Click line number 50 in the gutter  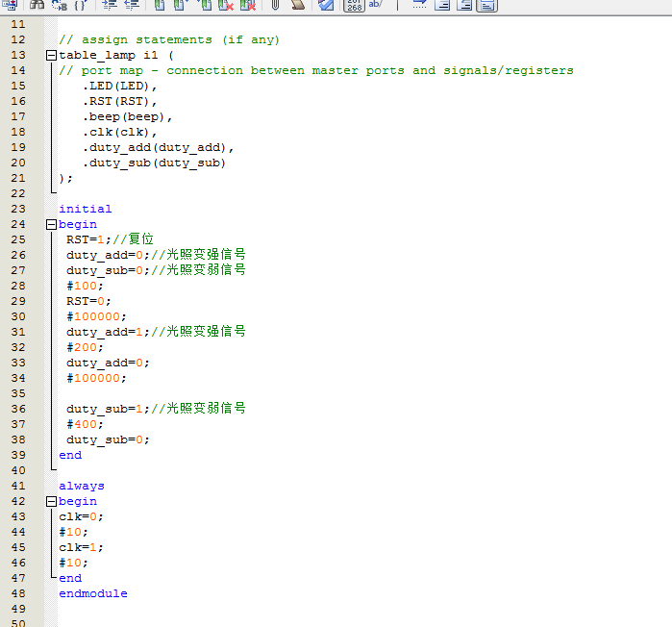pos(18,623)
